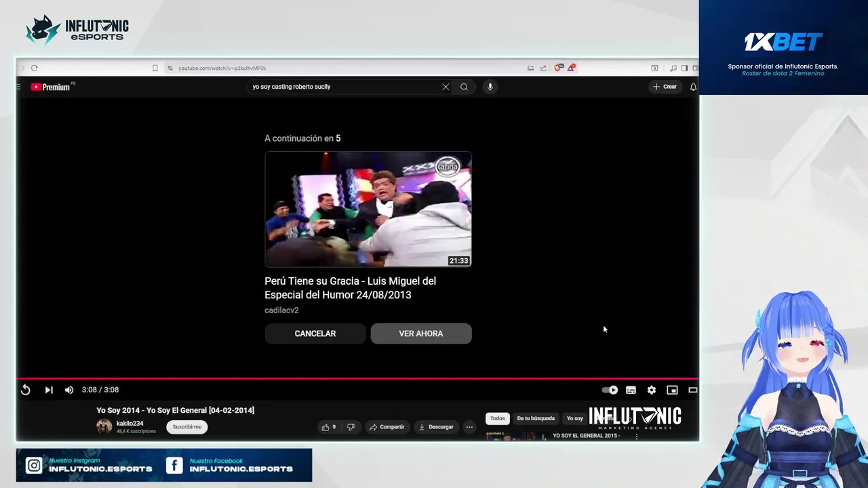
Task: Open player settings gear
Action: point(652,390)
